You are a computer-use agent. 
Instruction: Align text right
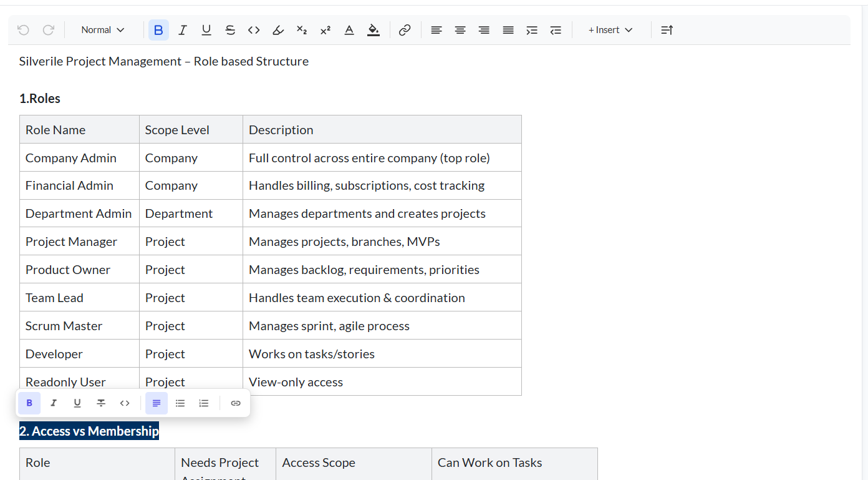(484, 30)
